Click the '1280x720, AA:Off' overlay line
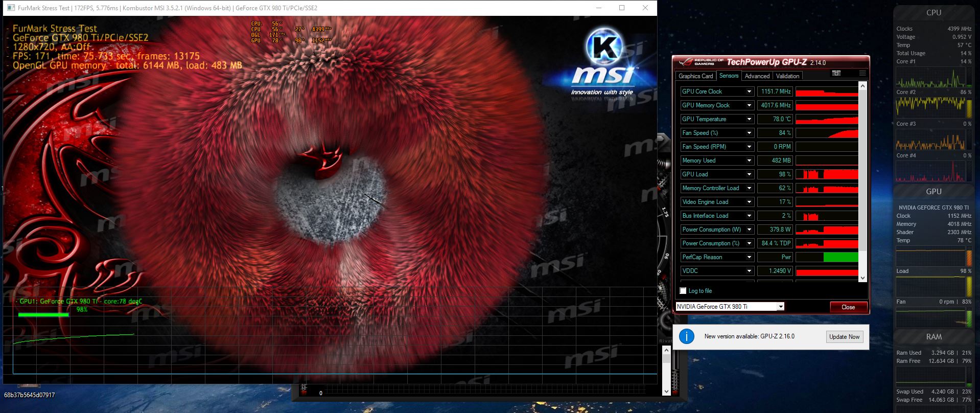Screen dimensions: 980x413 click(51, 47)
